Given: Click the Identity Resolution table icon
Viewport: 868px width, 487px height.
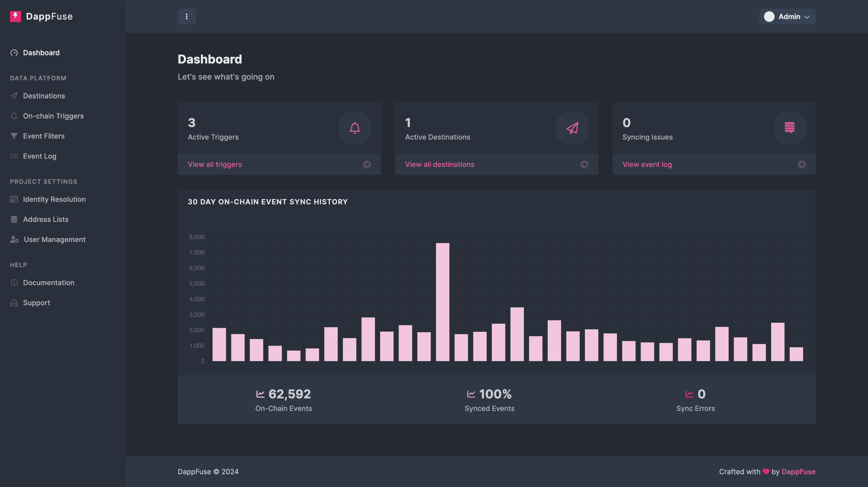Looking at the screenshot, I should tap(13, 199).
